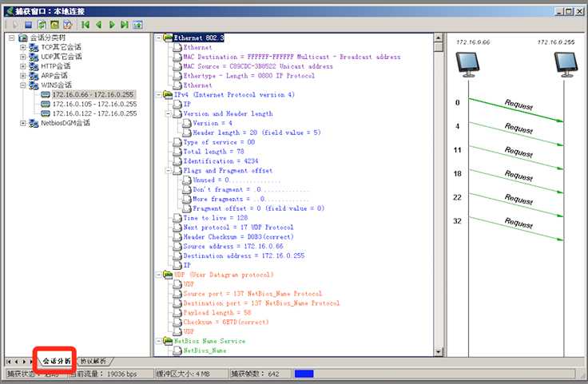Select Payload length = 58 field
The image size is (588, 384).
coord(217,312)
